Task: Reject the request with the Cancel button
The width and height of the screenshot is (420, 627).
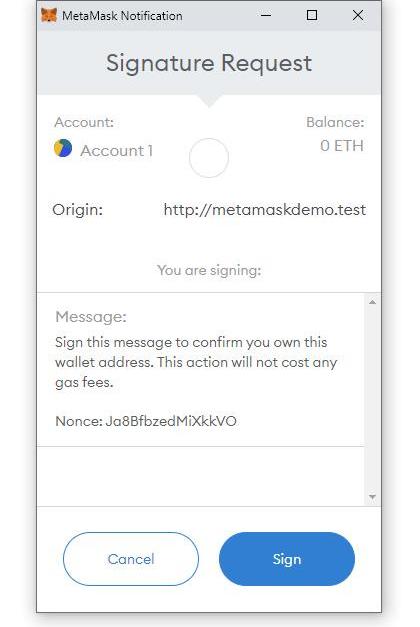Action: tap(131, 559)
